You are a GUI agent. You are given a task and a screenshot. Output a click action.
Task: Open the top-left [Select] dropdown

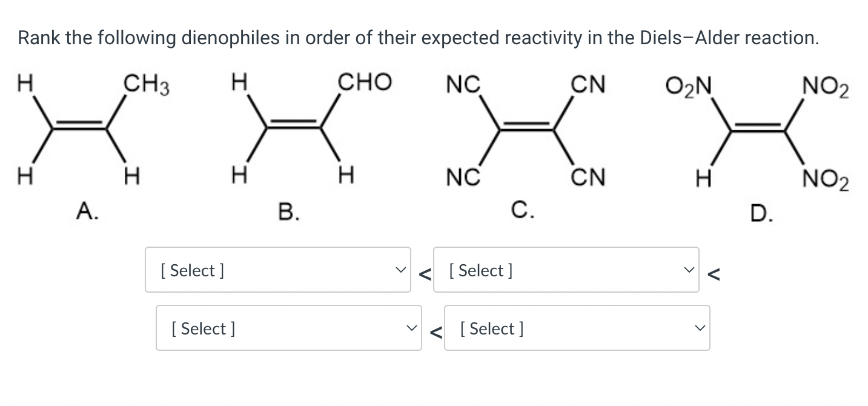(x=278, y=270)
